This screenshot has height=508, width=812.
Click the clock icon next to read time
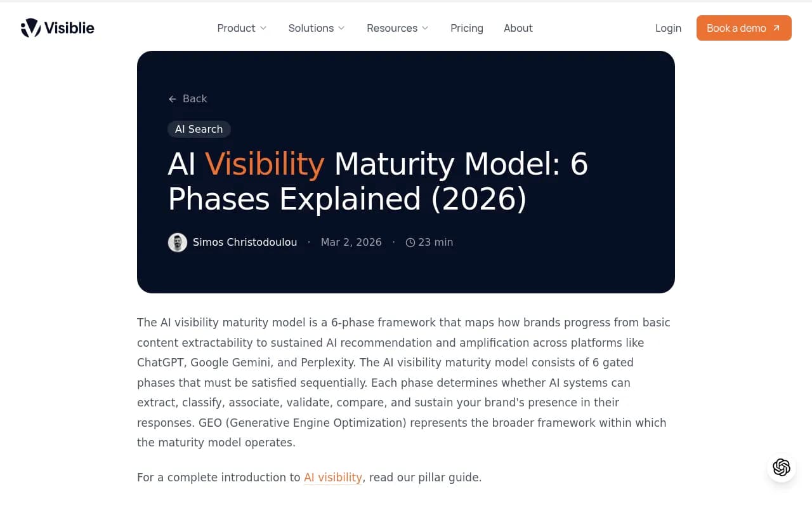coord(410,242)
